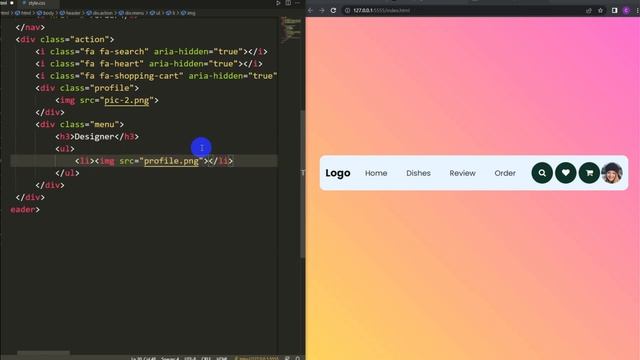640x360 pixels.
Task: Click the fa-heart class line in code
Action: pyautogui.click(x=149, y=64)
